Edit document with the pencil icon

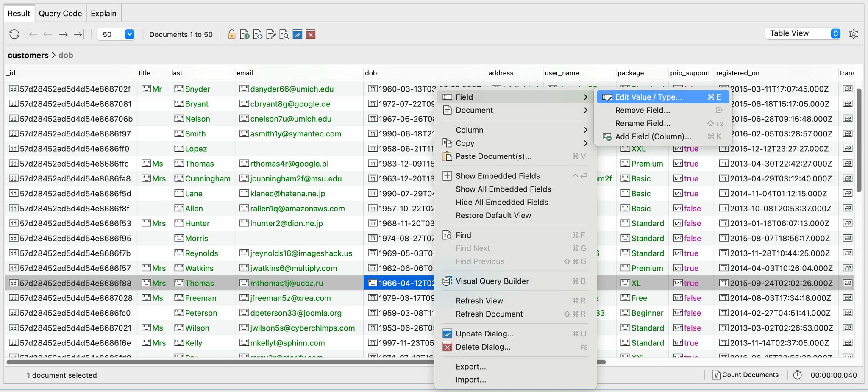(271, 34)
